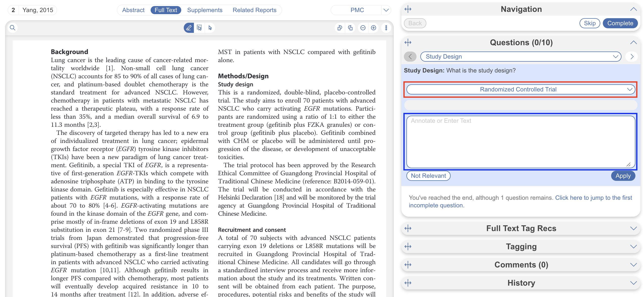Rotate the document clockwise
This screenshot has width=644, height=297.
[x=350, y=28]
